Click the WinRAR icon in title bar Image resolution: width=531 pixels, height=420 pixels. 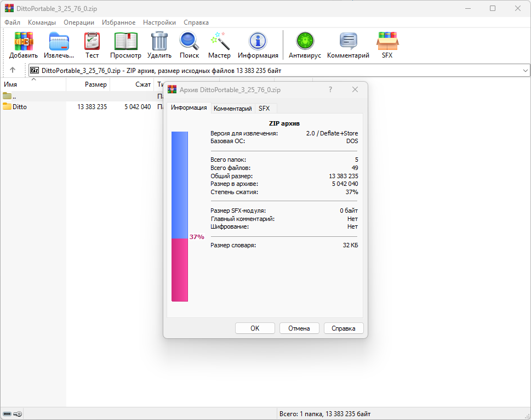(x=9, y=8)
